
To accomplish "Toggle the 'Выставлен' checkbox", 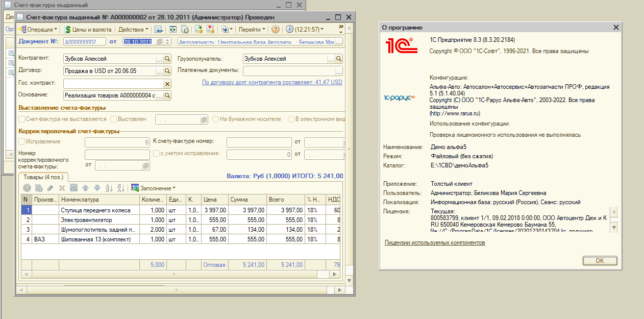I will [113, 119].
